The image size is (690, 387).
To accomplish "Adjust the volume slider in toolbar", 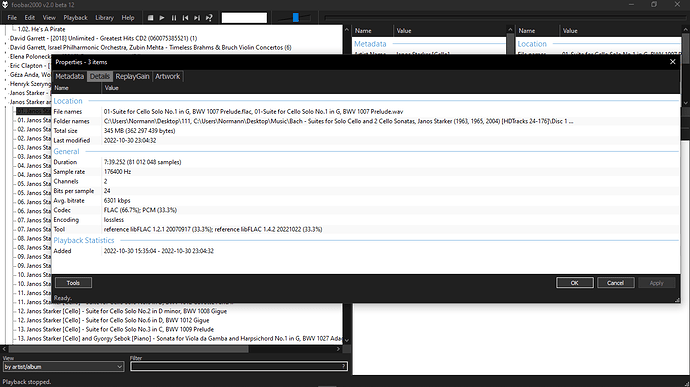I will tap(295, 18).
